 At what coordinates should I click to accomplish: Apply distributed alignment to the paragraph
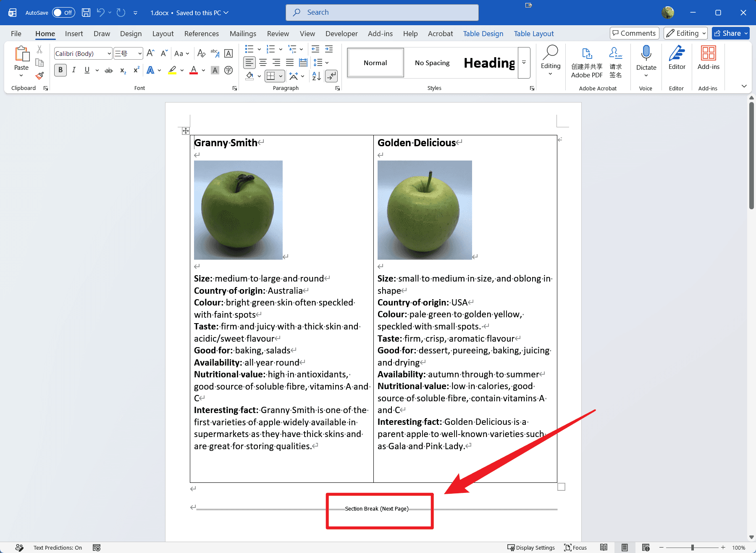[x=303, y=63]
